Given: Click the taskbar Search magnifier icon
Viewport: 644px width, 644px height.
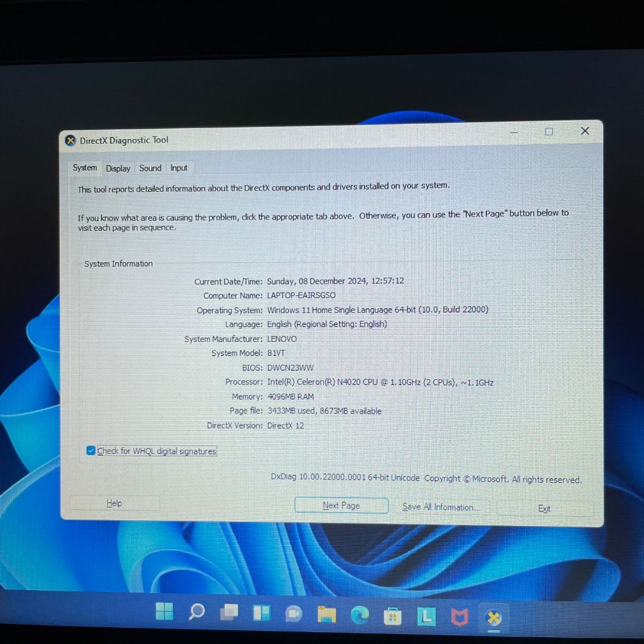Looking at the screenshot, I should click(x=197, y=612).
